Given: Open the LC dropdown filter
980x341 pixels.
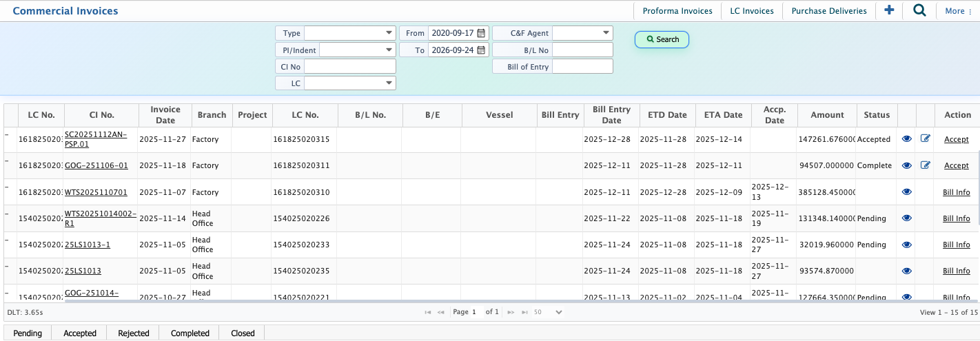Looking at the screenshot, I should 350,83.
